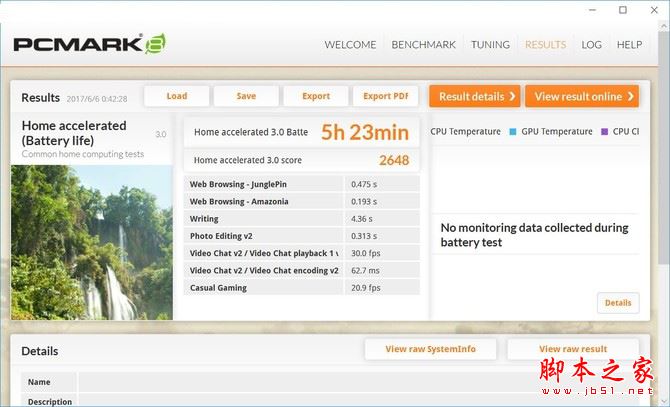This screenshot has height=407, width=670.
Task: Click the Photo Editing v2 row
Action: (x=302, y=236)
